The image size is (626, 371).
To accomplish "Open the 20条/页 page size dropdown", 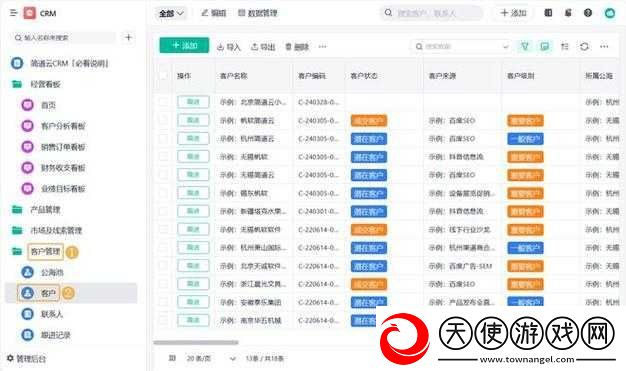I will point(212,358).
